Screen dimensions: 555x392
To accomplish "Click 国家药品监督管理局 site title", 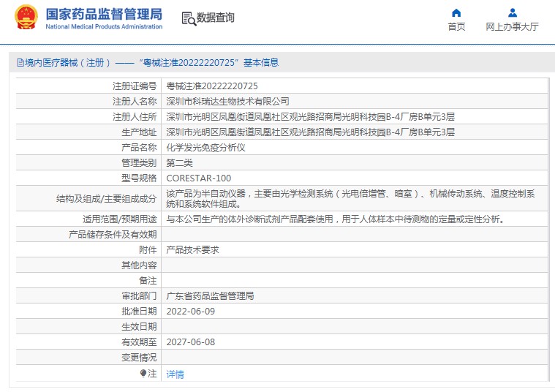I will point(104,14).
